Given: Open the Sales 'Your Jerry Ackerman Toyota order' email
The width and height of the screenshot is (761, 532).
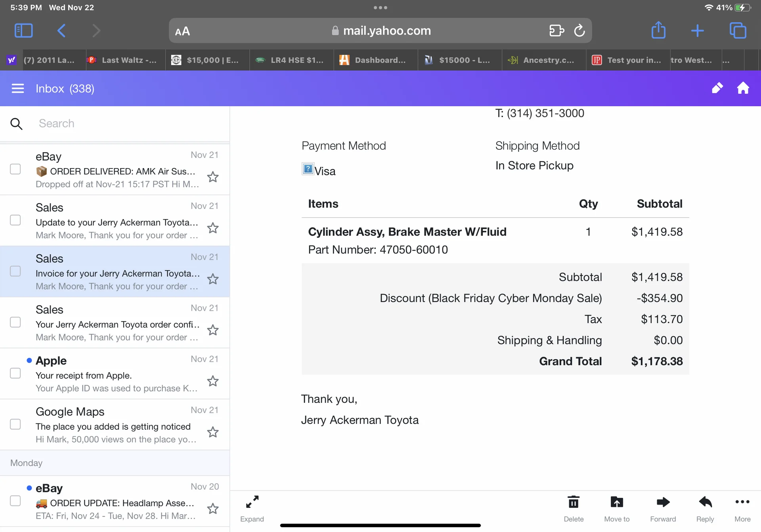Looking at the screenshot, I should (115, 323).
